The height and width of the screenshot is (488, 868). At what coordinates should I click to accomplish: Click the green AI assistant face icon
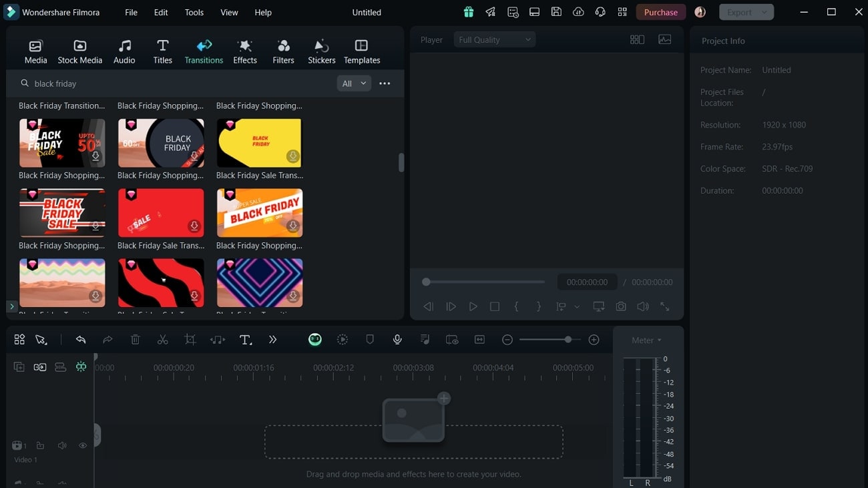pos(315,340)
